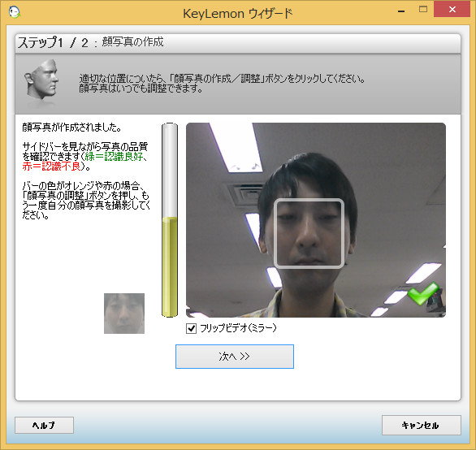
Task: Click the 次へ >> button
Action: pos(235,357)
